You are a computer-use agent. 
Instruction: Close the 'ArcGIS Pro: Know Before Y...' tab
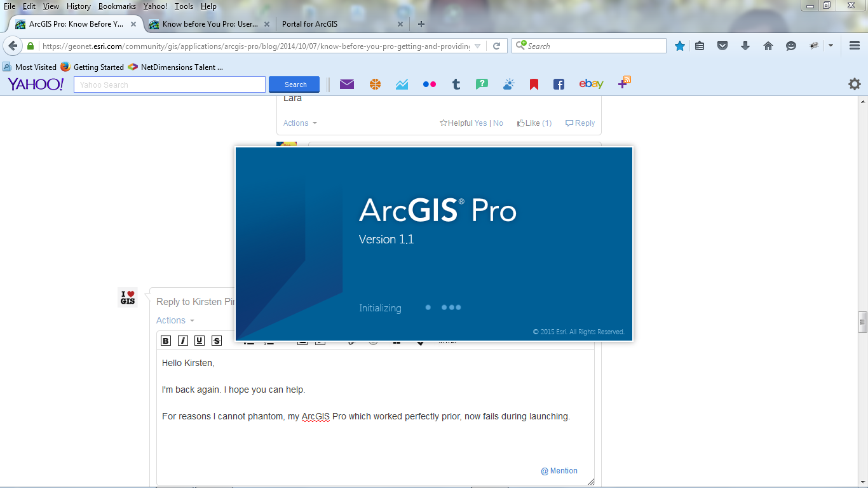pos(133,24)
